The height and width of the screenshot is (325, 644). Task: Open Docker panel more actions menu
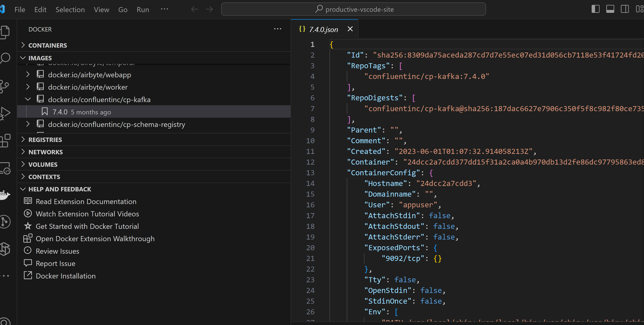[278, 29]
